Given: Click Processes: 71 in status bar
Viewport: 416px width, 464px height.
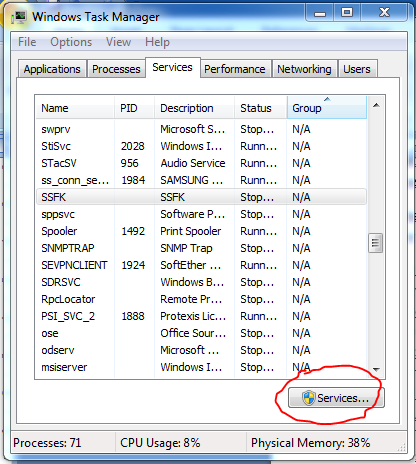Looking at the screenshot, I should 47,443.
